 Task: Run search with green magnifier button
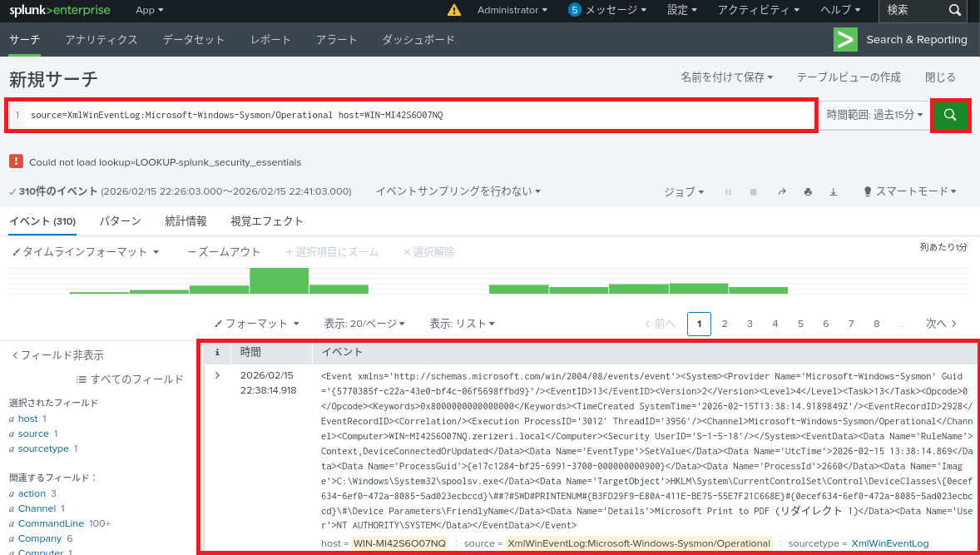951,116
